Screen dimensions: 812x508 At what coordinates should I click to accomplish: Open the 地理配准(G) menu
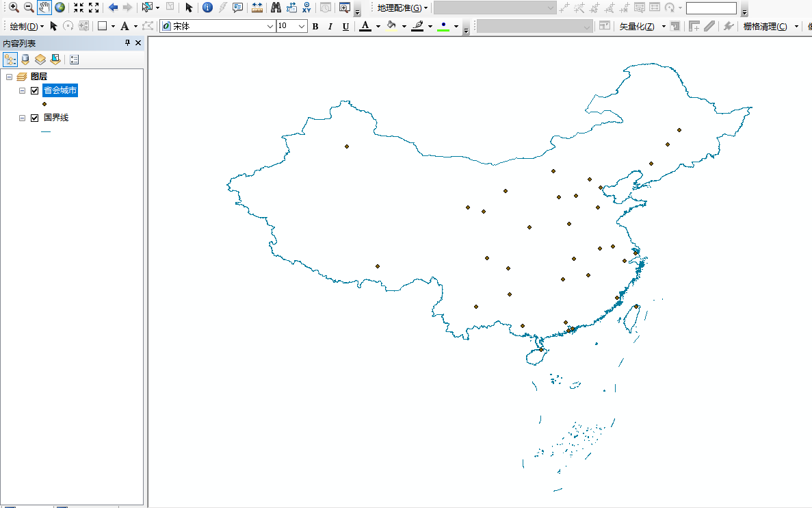point(400,8)
